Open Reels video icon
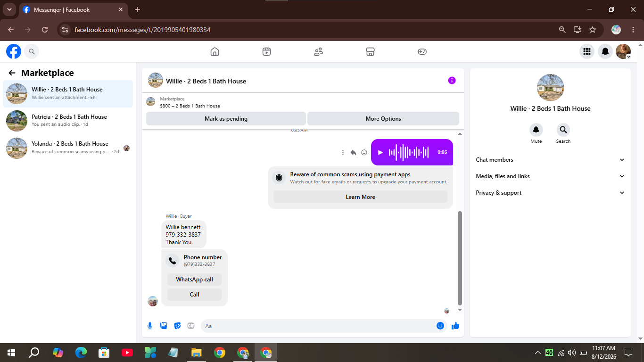The height and width of the screenshot is (362, 644). tap(267, 51)
